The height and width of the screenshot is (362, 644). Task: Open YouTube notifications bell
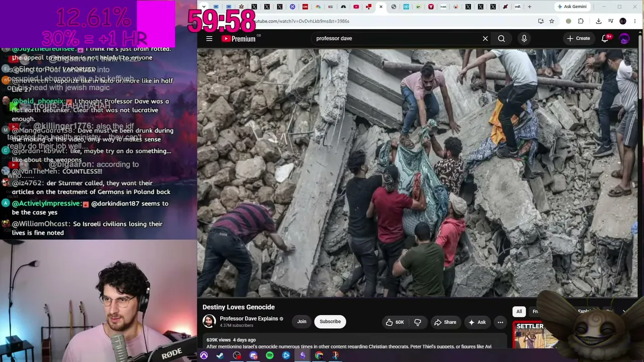tap(605, 39)
